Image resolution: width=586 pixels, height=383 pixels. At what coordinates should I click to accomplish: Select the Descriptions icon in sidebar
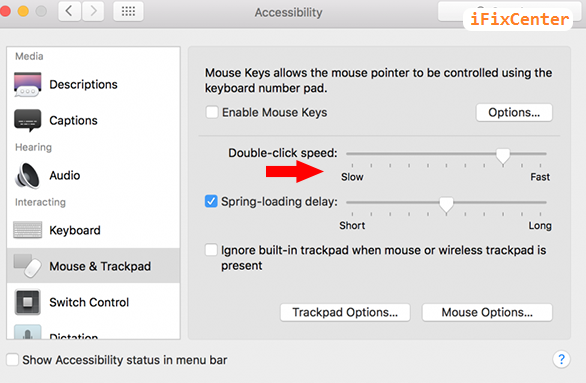(28, 84)
